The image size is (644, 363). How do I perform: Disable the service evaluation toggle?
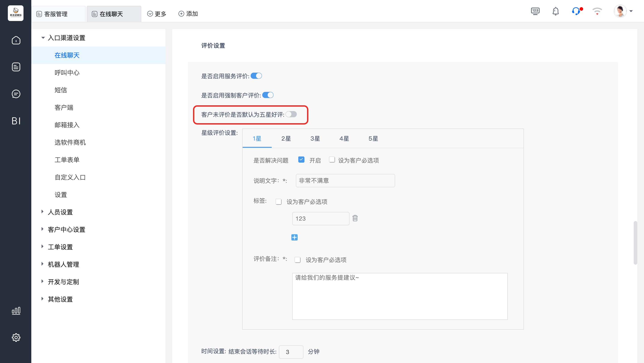256,76
